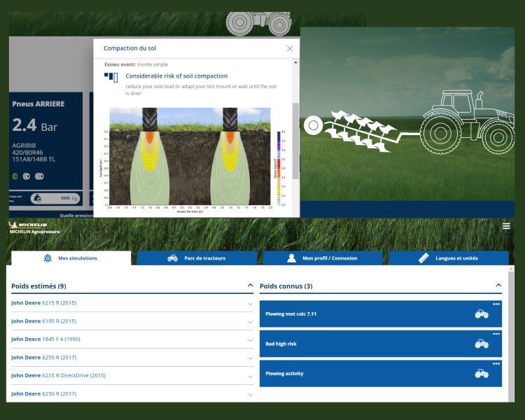Screen dimensions: 525x420
Task: Click the Michelin Agropressure logo
Action: [34, 227]
